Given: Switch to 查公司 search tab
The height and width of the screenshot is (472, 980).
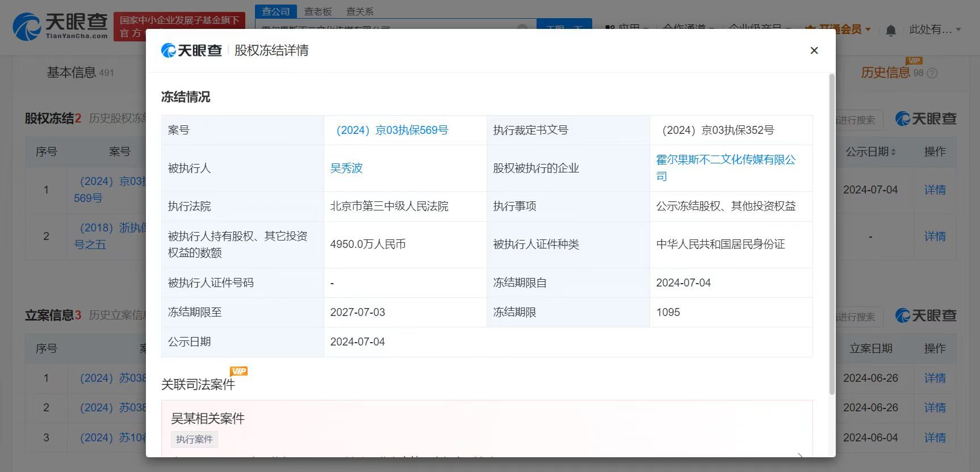Looking at the screenshot, I should [276, 11].
